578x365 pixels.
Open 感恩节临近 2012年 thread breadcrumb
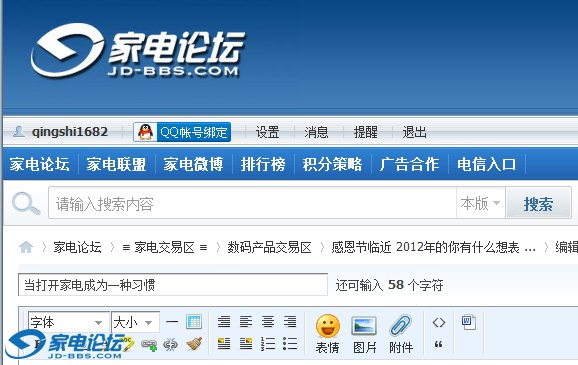[x=433, y=247]
